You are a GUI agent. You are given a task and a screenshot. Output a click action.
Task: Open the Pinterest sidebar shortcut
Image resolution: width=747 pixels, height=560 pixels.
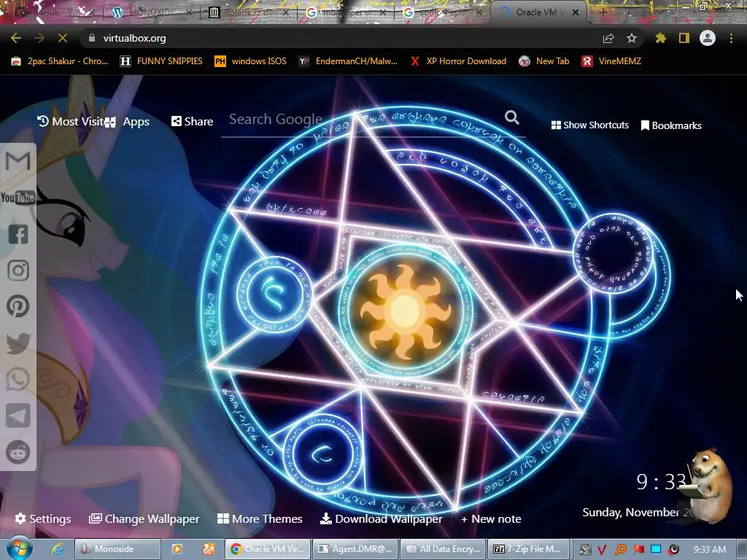pyautogui.click(x=18, y=306)
